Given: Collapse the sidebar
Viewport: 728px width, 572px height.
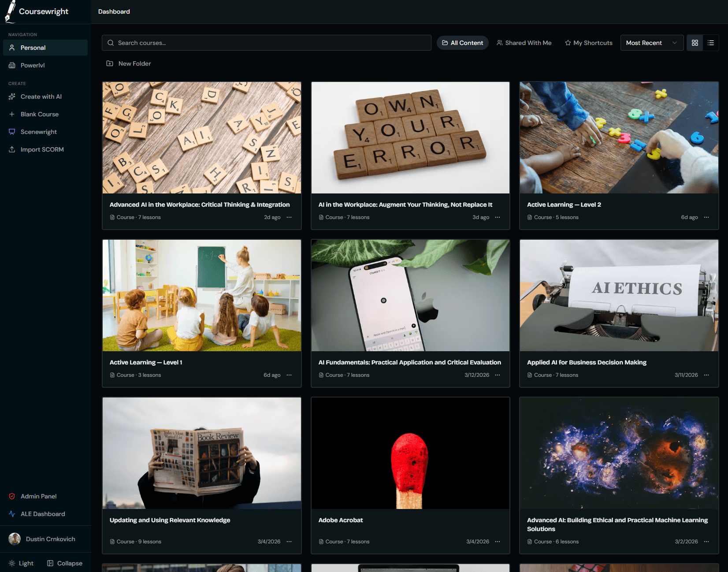Looking at the screenshot, I should click(65, 563).
